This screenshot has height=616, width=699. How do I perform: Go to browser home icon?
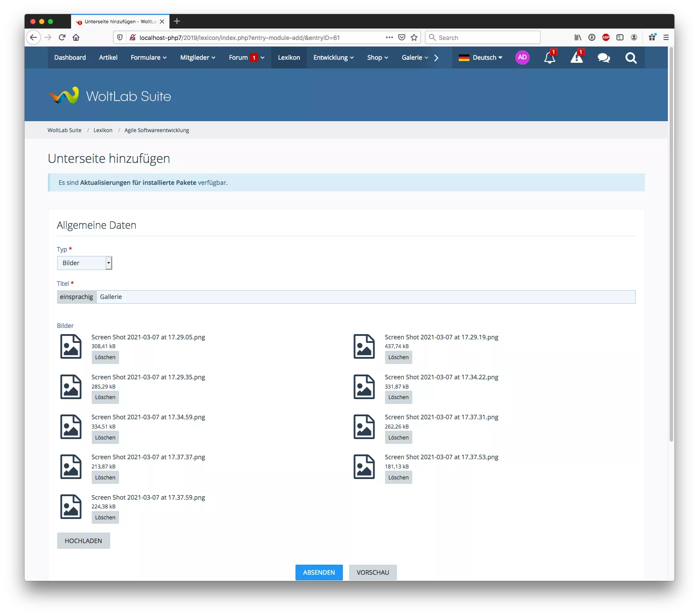click(76, 37)
